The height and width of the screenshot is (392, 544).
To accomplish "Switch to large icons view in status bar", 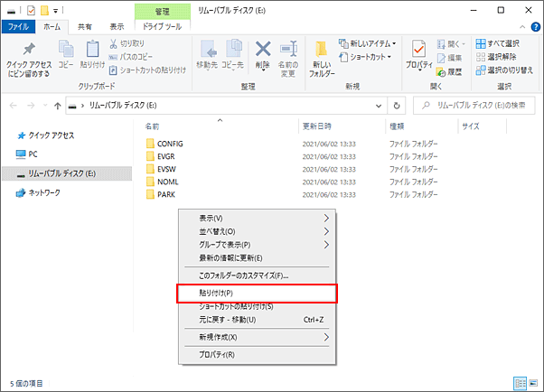I will (x=531, y=383).
